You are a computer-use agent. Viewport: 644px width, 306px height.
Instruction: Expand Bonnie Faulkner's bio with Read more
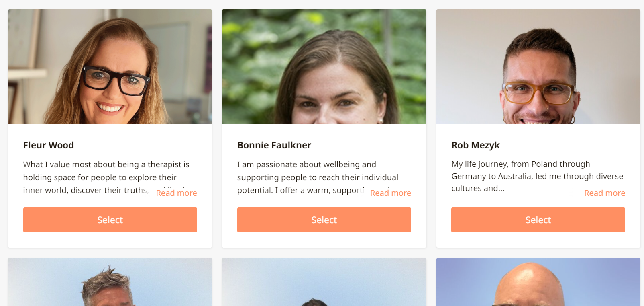[390, 193]
